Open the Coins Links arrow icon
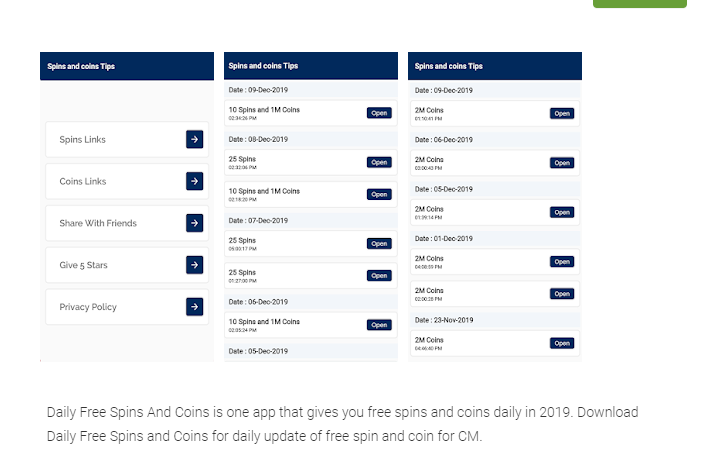This screenshot has width=717, height=462. click(194, 181)
